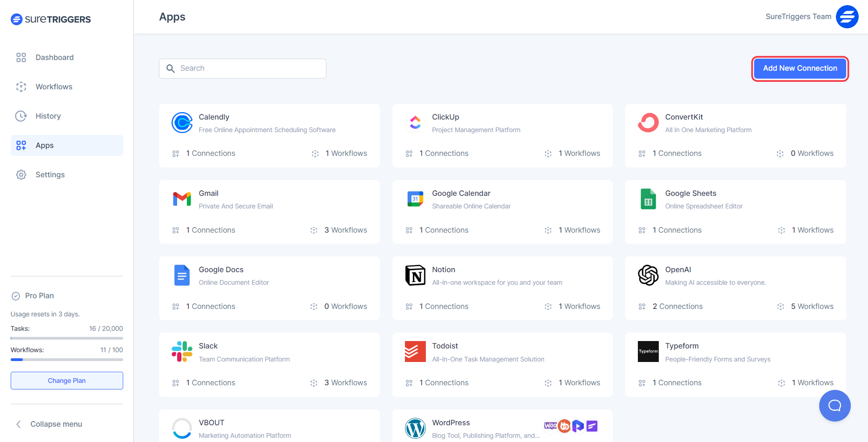
Task: Click the Todoist app icon
Action: pyautogui.click(x=415, y=352)
